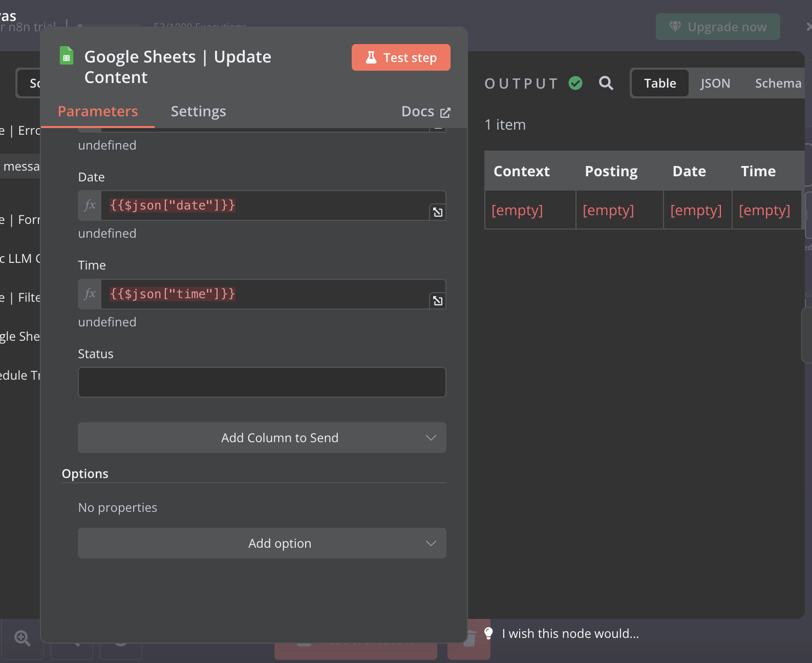This screenshot has height=663, width=812.
Task: Click the fx icon of the Time field
Action: pos(90,294)
